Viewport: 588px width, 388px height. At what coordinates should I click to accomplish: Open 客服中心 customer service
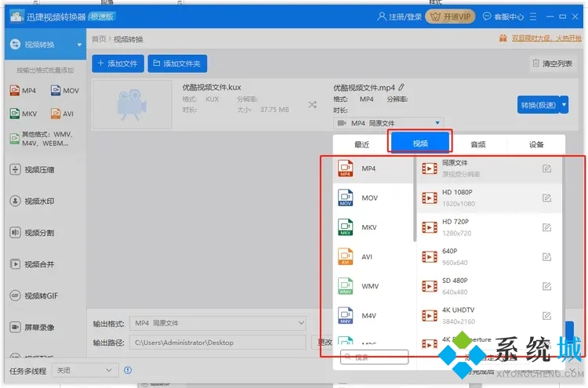pyautogui.click(x=503, y=16)
